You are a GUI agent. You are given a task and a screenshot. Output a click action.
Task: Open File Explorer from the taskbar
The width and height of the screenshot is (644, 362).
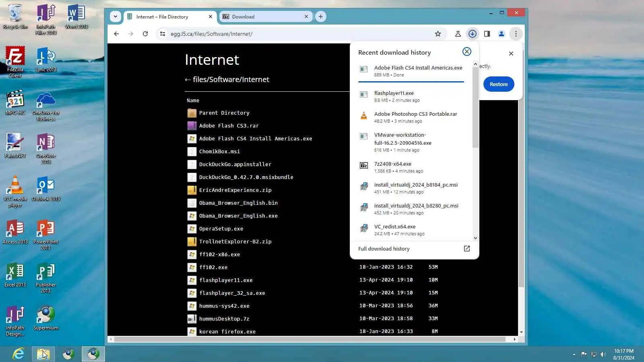pos(43,354)
